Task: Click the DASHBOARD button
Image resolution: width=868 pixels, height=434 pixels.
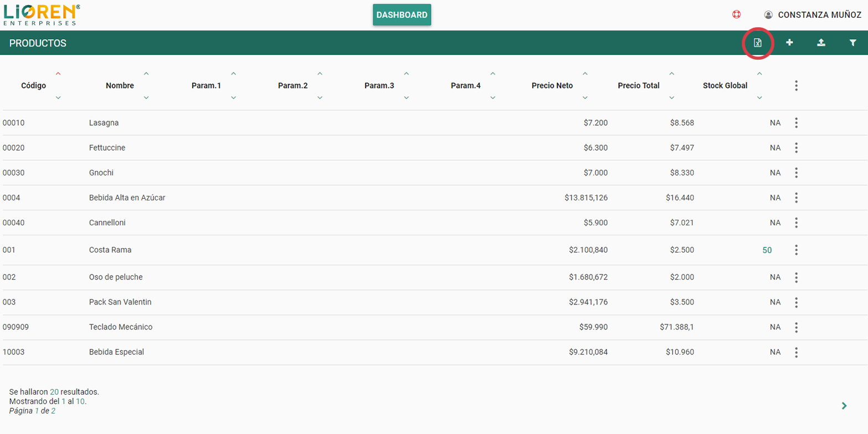Action: tap(402, 15)
